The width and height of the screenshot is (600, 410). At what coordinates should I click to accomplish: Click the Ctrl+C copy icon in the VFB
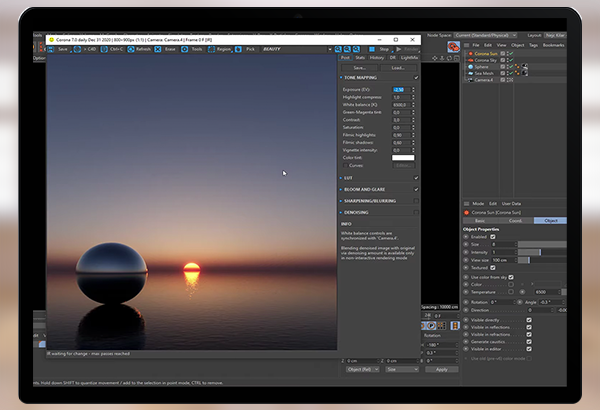(104, 49)
